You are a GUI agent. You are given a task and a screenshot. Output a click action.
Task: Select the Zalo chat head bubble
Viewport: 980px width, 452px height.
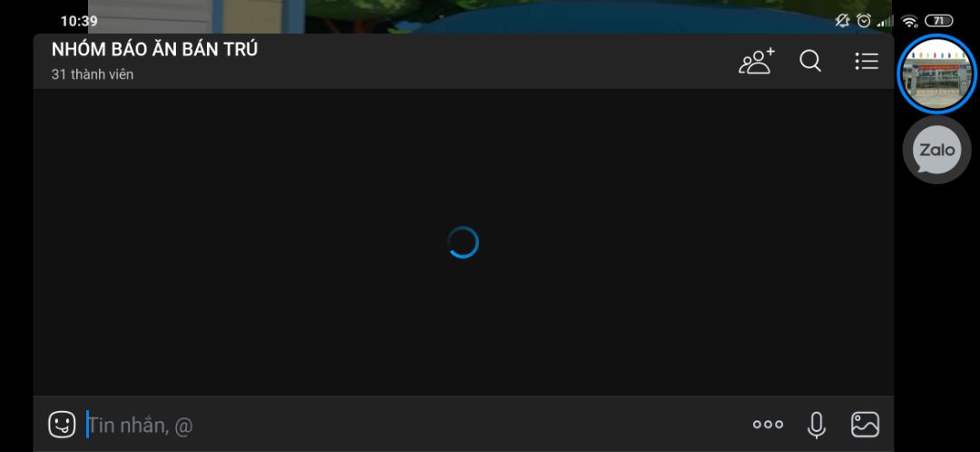[936, 150]
